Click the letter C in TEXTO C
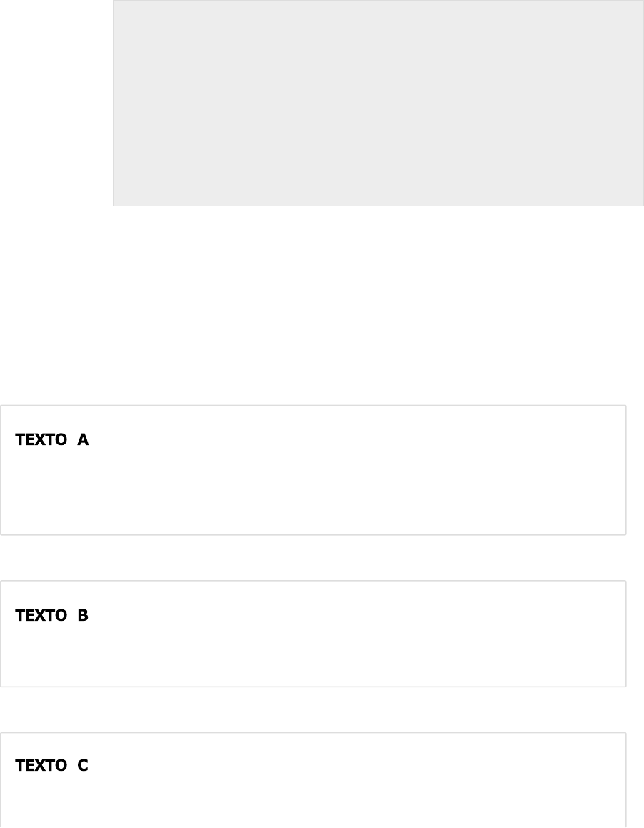Screen dimensions: 644x828 83,766
